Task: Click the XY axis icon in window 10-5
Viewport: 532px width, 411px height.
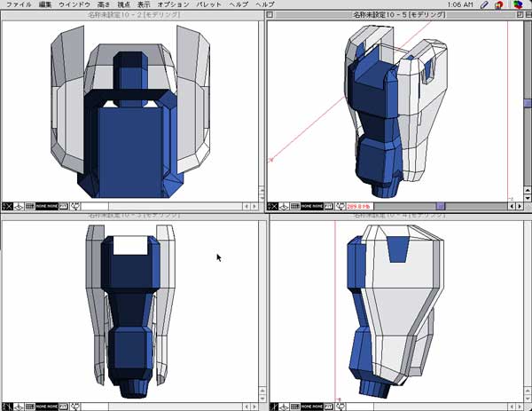Action: pyautogui.click(x=272, y=206)
